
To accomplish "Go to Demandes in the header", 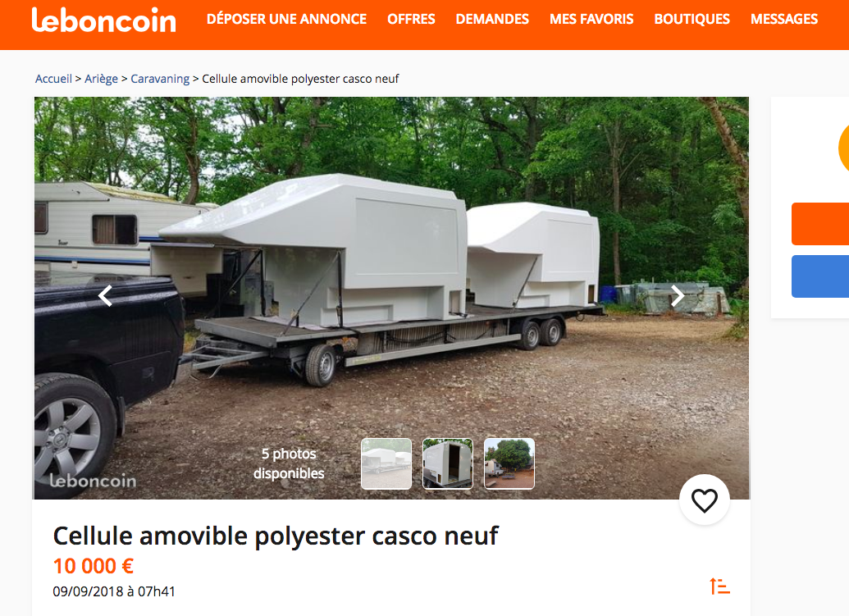I will point(492,20).
